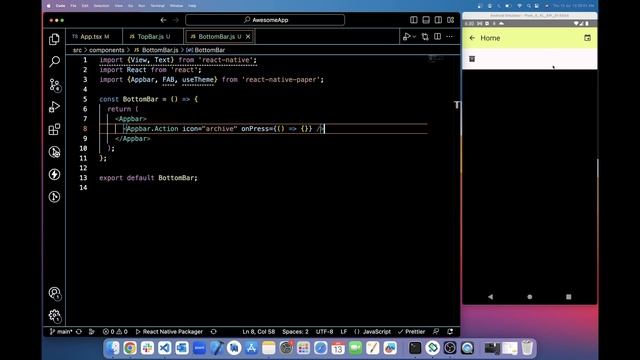The height and width of the screenshot is (360, 640).
Task: Tap the Android back navigation button
Action: tap(491, 297)
